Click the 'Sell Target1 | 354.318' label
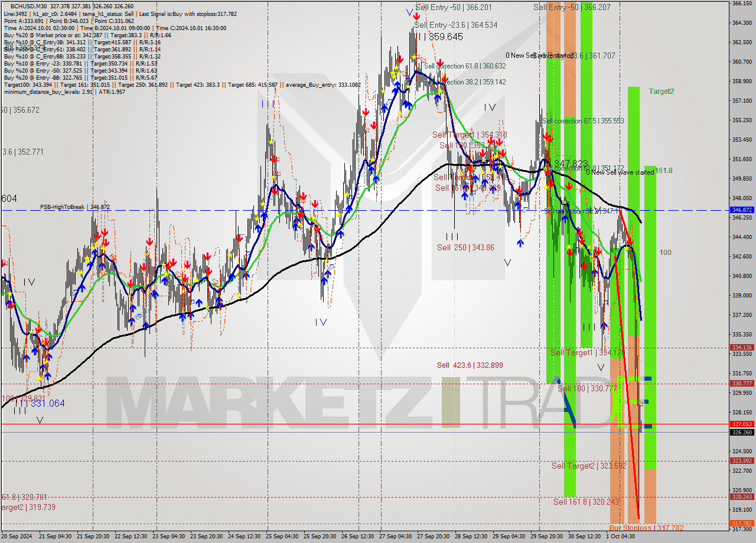The width and height of the screenshot is (756, 543). coord(470,135)
